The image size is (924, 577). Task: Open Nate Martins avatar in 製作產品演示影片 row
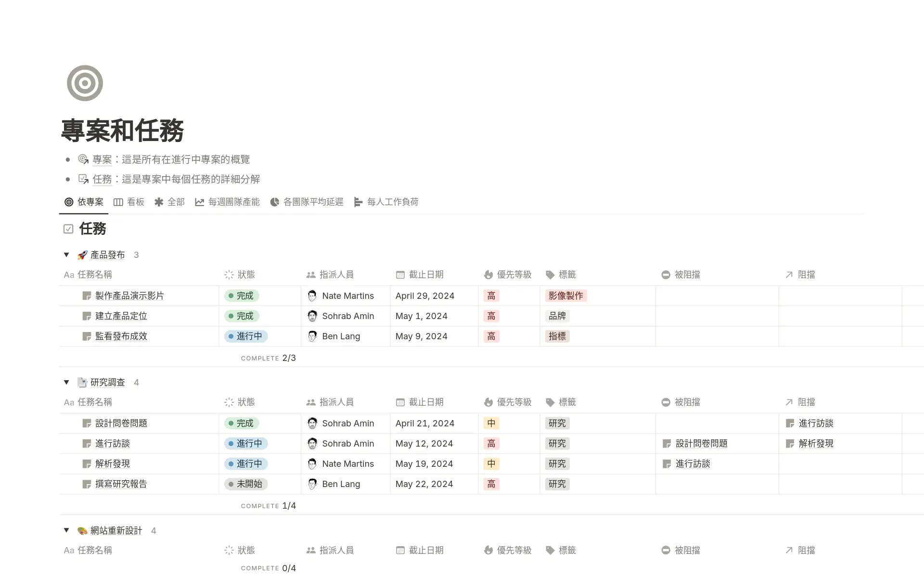click(311, 295)
